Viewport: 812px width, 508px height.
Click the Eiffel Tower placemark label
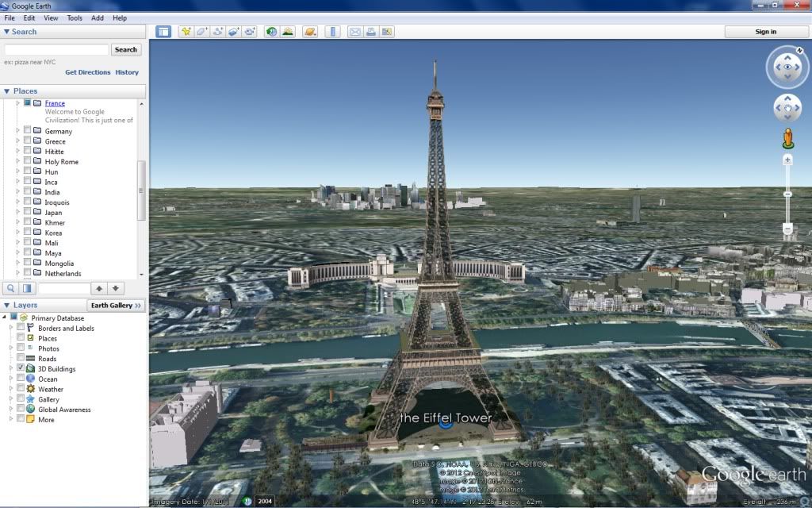coord(446,418)
